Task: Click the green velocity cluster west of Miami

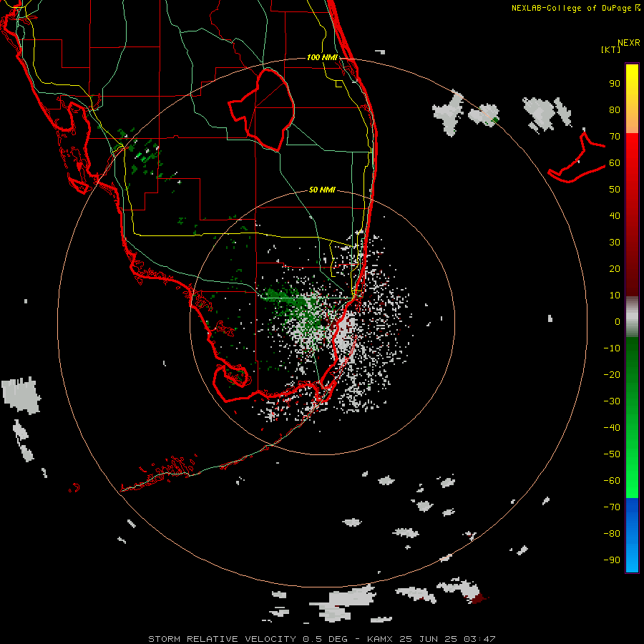Action: 292,303
